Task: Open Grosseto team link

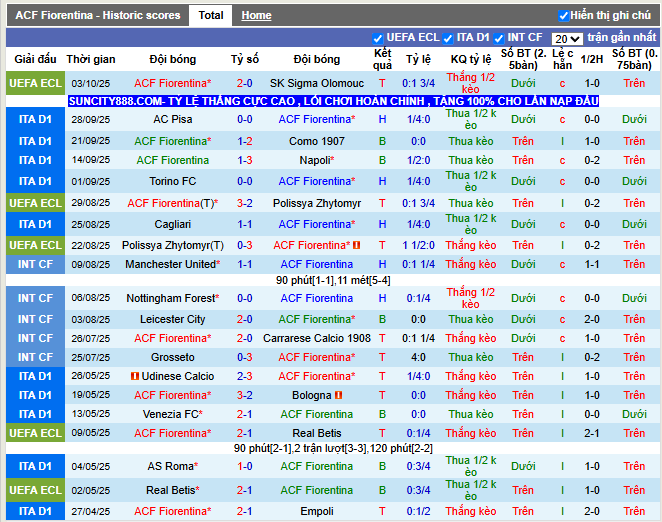Action: (173, 357)
